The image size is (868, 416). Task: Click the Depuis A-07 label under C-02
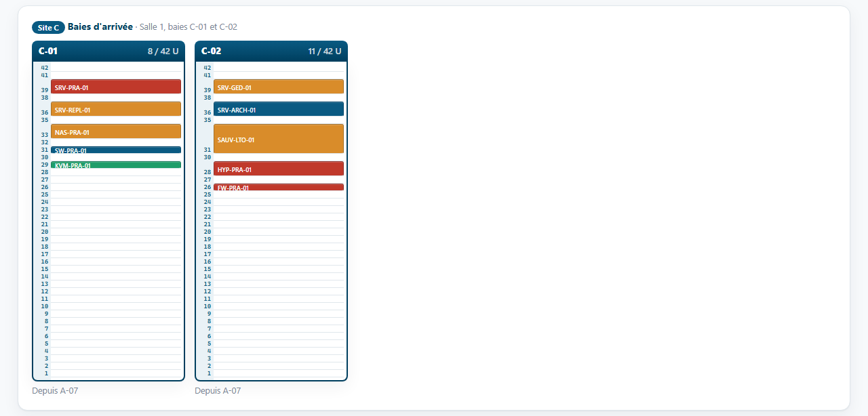218,391
